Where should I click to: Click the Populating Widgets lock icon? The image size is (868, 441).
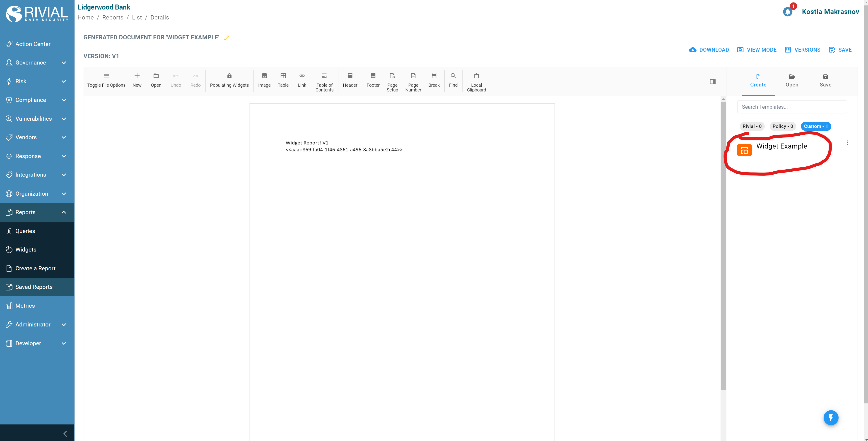[x=229, y=76]
